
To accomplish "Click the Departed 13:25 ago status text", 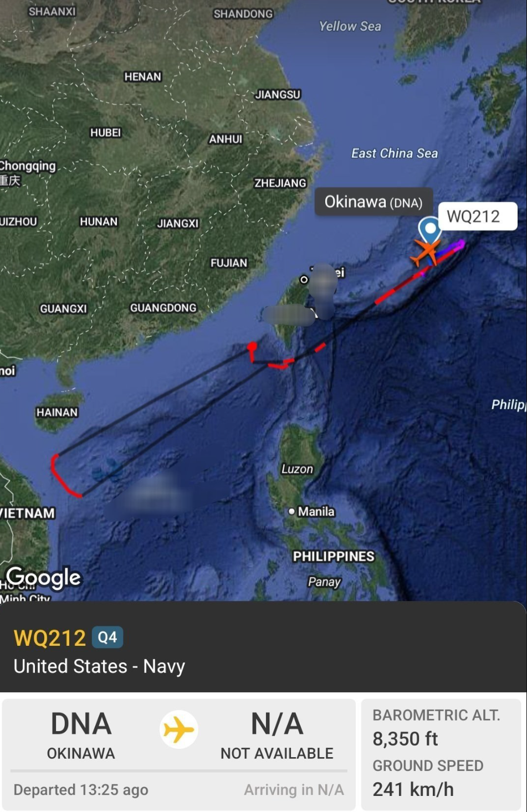I will (x=81, y=790).
